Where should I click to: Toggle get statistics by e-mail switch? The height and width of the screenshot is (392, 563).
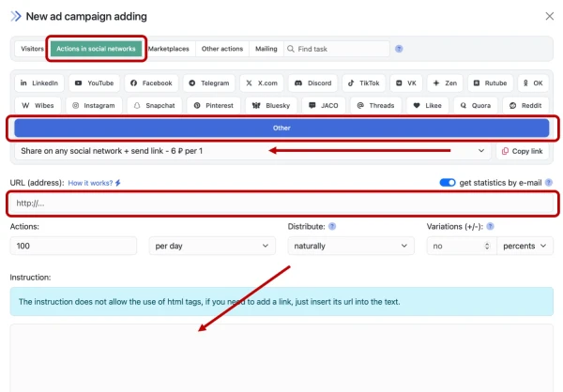click(448, 183)
